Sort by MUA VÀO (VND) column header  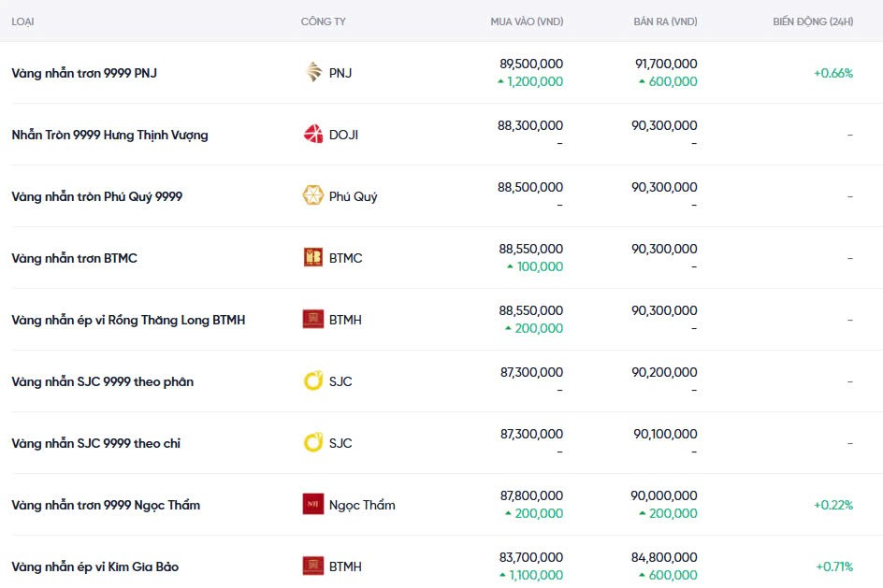[527, 21]
